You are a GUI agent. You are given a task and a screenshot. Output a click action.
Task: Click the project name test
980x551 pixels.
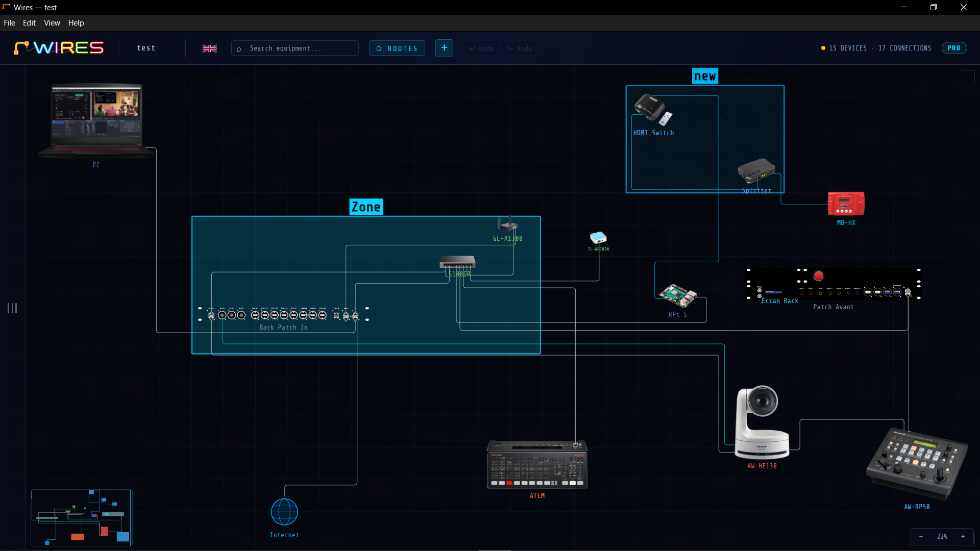(146, 48)
